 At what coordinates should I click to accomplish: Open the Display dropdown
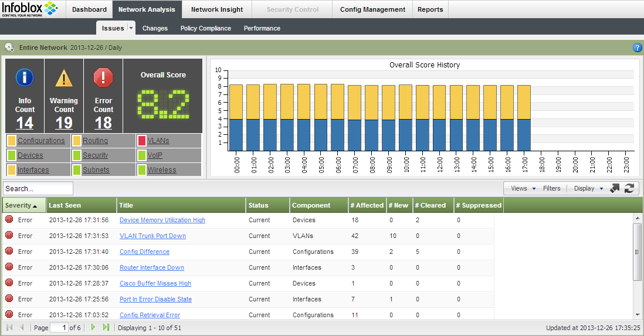coord(588,188)
